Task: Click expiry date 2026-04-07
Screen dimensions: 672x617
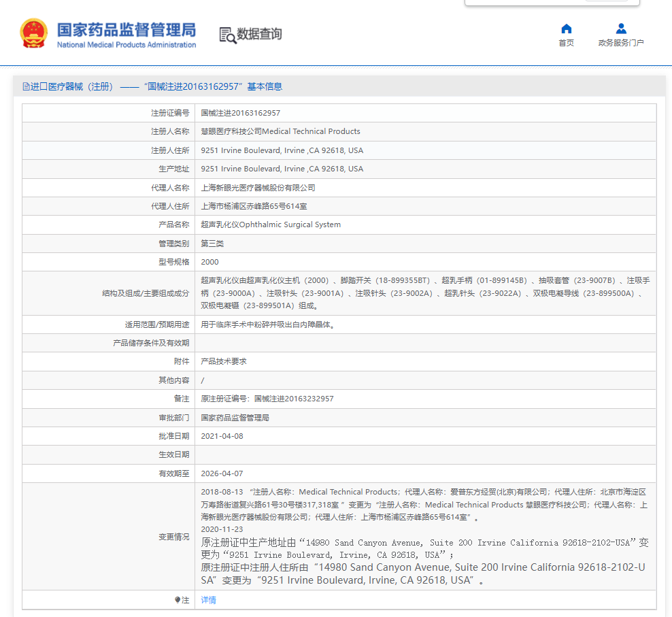Action: (222, 473)
